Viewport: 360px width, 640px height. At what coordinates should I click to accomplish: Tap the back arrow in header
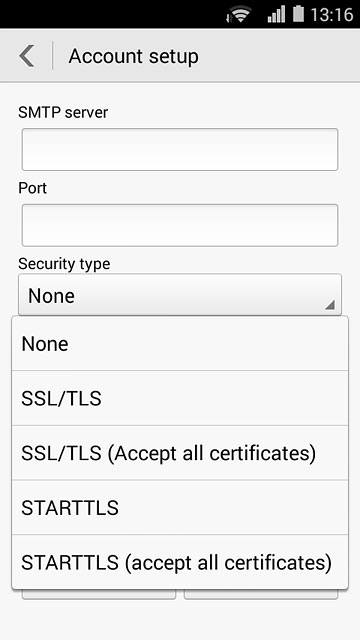click(27, 56)
